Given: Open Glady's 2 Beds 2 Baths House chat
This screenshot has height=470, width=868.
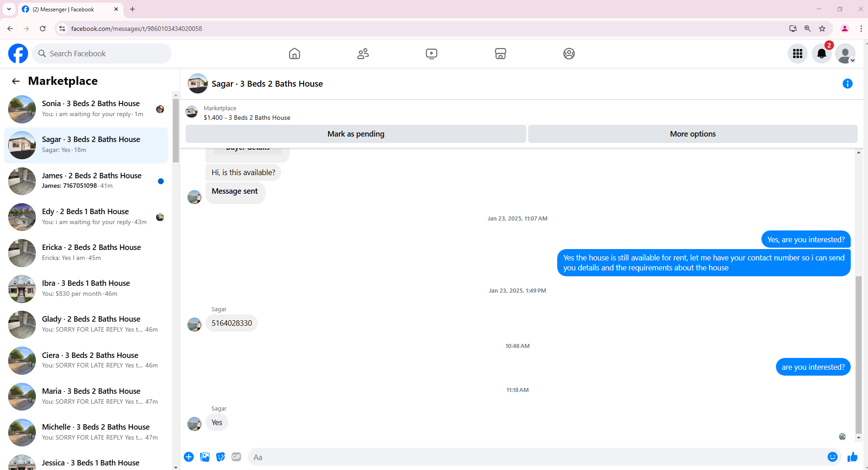Looking at the screenshot, I should pyautogui.click(x=86, y=324).
